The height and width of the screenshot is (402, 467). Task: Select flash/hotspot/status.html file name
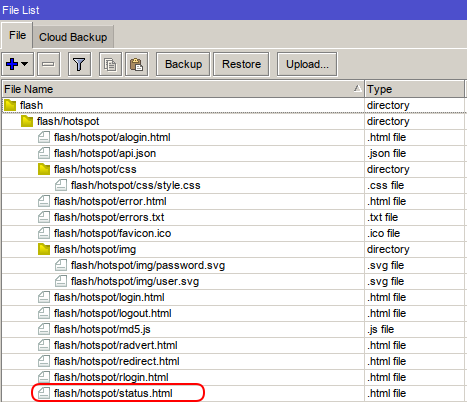point(113,393)
